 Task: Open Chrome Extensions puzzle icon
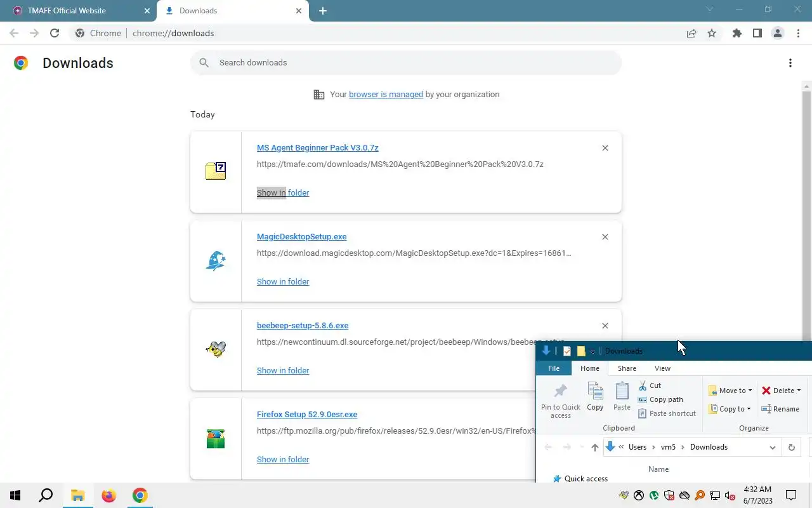tap(737, 33)
